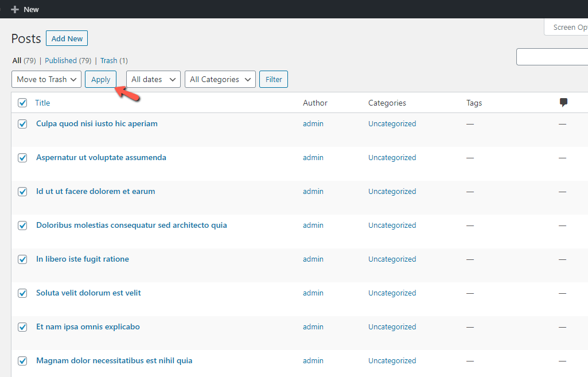Uncheck the 'Et nam ipsa omnis explicabo' post
The width and height of the screenshot is (588, 377).
pyautogui.click(x=22, y=327)
